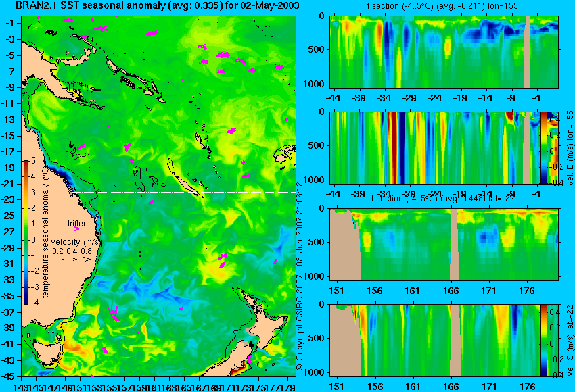Click '-9' label under eastward velocity section
Screen dimensions: 575x392
coord(511,194)
